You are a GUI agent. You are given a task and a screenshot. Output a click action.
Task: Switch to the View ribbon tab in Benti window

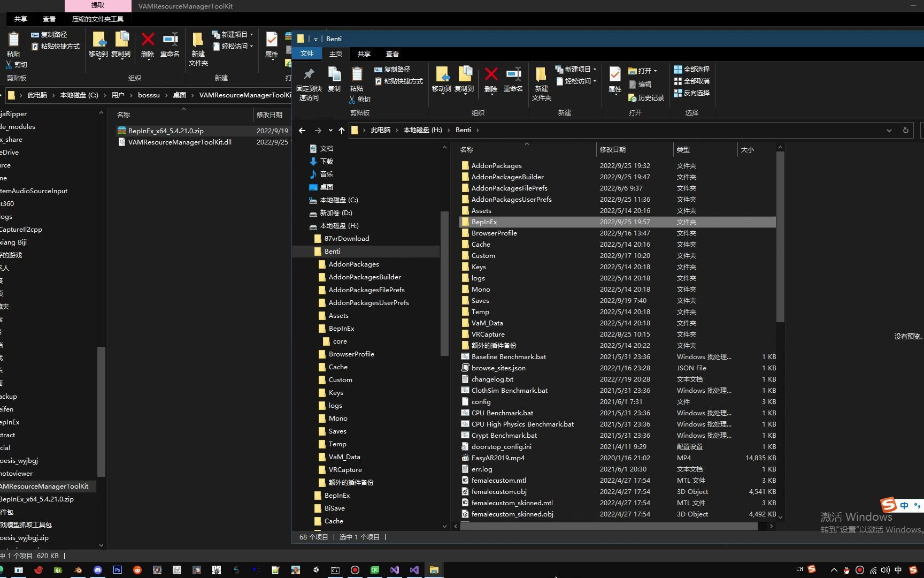click(392, 54)
